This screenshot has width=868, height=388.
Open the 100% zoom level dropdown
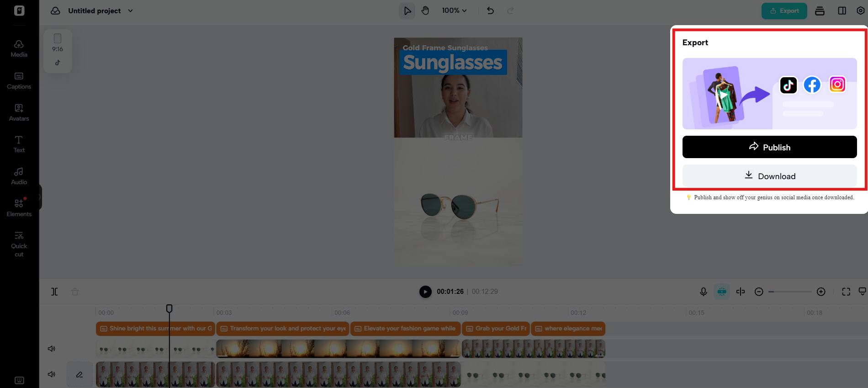click(454, 11)
